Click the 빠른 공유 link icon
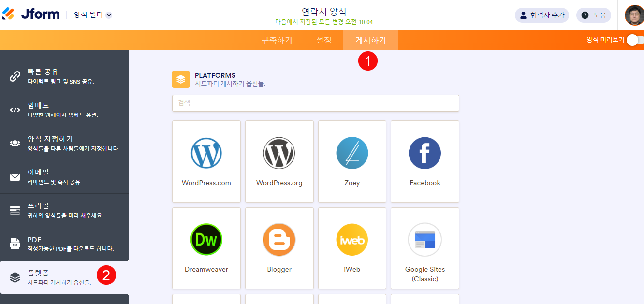 click(x=15, y=76)
